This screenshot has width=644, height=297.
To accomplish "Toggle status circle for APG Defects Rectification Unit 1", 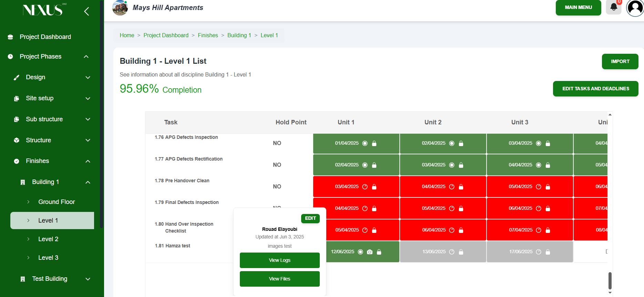I will (x=365, y=165).
